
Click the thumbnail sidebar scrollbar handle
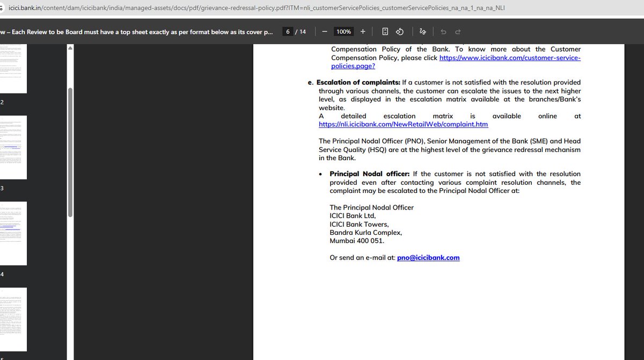pyautogui.click(x=70, y=152)
